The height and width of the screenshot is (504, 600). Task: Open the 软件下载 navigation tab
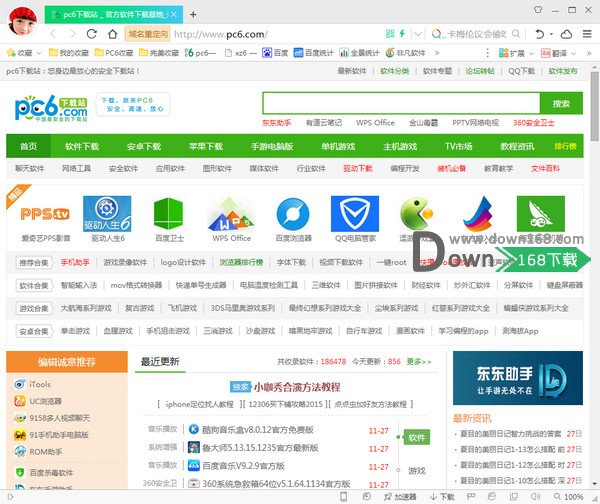82,146
